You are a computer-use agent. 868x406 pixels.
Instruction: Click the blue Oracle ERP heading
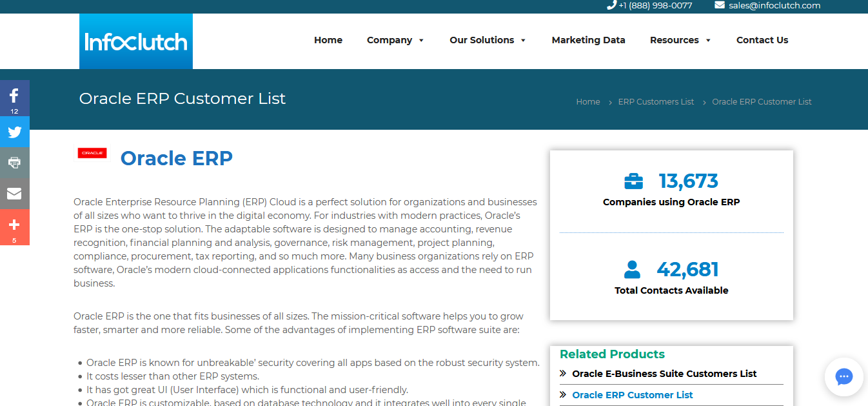[177, 158]
